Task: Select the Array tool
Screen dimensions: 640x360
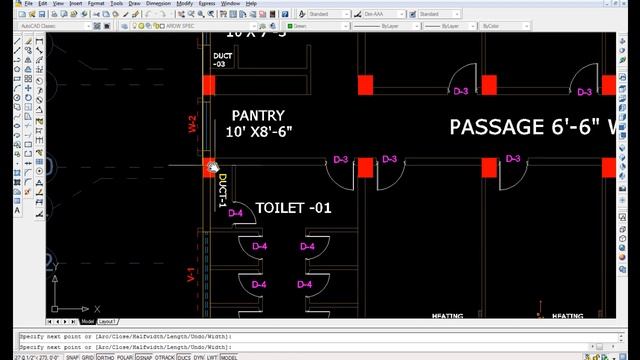Action: coord(28,79)
